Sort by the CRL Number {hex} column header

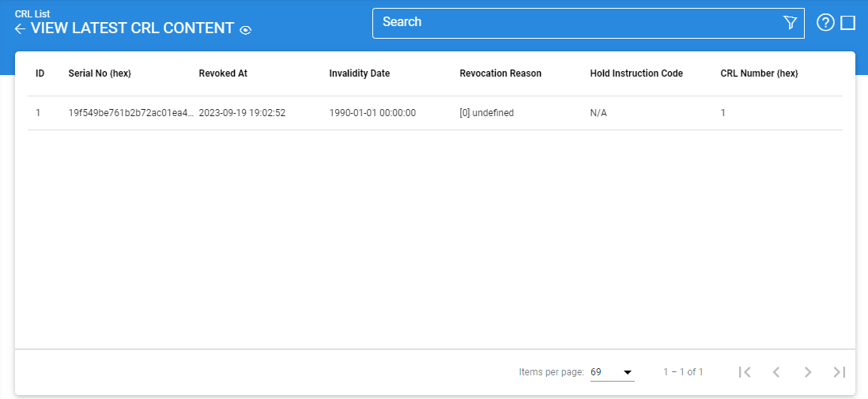pos(759,73)
